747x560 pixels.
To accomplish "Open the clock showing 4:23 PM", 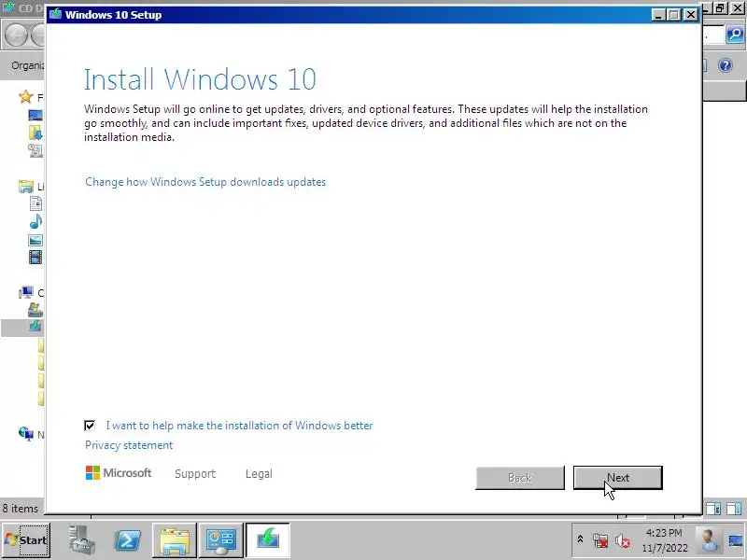I will (665, 540).
